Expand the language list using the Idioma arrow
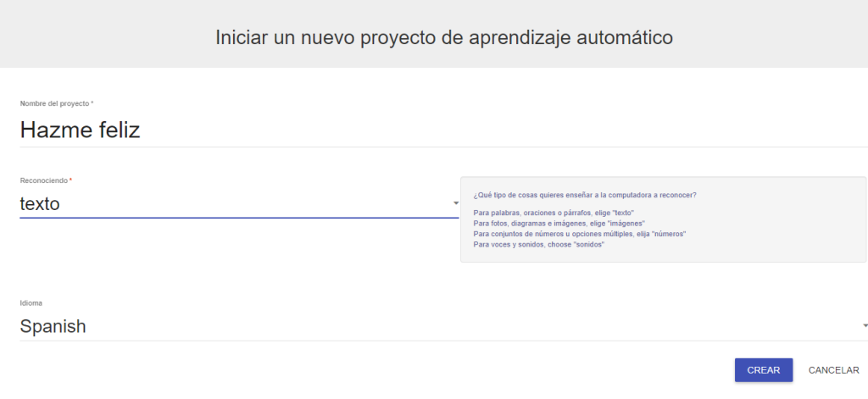 pyautogui.click(x=865, y=326)
